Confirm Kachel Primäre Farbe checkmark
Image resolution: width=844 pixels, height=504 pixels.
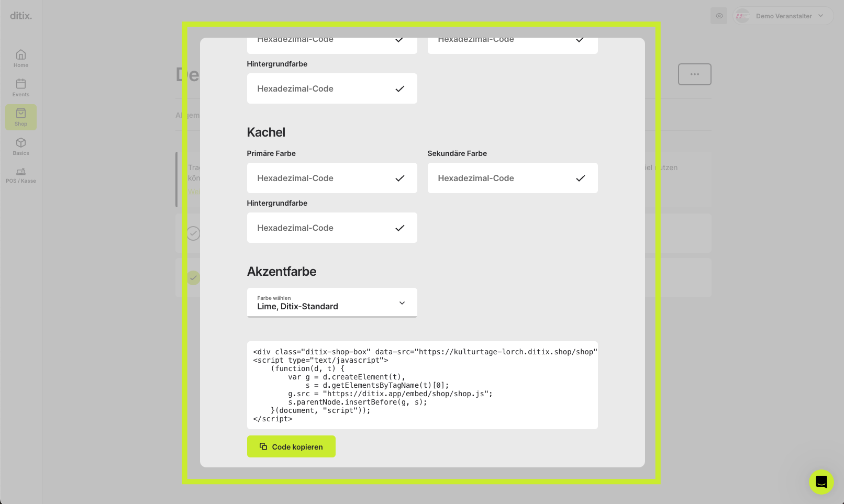400,178
